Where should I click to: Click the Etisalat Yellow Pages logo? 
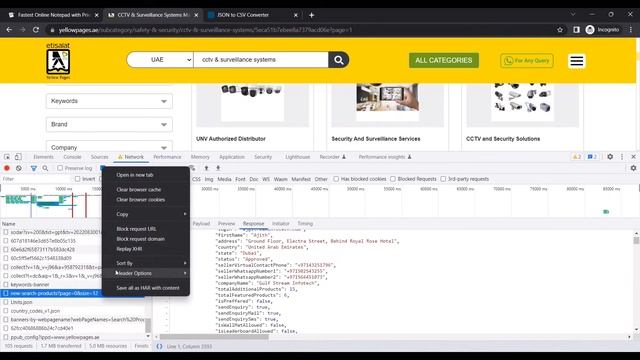coord(58,61)
